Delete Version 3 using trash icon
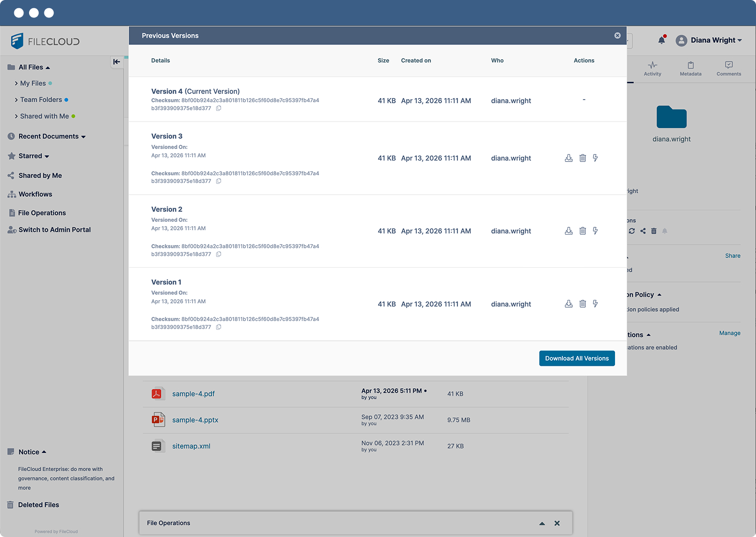This screenshot has height=537, width=756. [x=582, y=158]
